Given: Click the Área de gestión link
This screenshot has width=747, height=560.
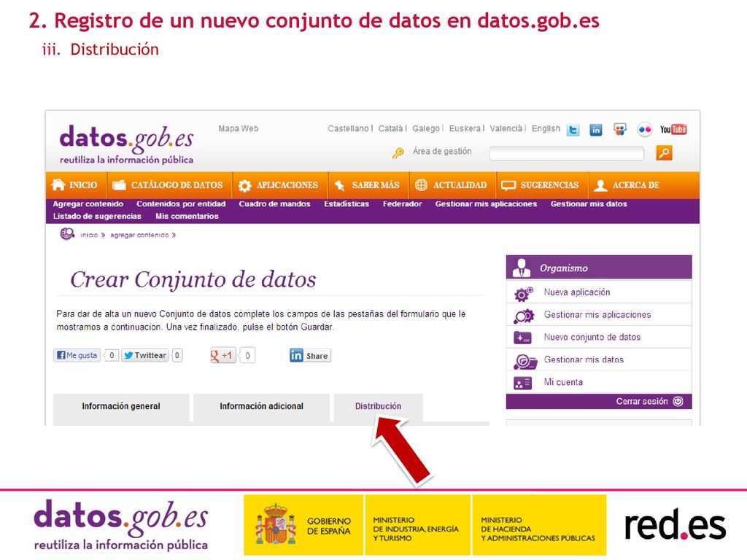Looking at the screenshot, I should coord(442,152).
